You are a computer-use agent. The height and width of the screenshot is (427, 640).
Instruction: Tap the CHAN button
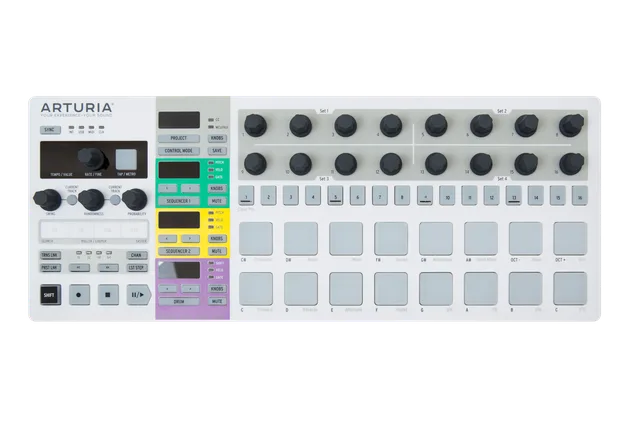pos(136,256)
